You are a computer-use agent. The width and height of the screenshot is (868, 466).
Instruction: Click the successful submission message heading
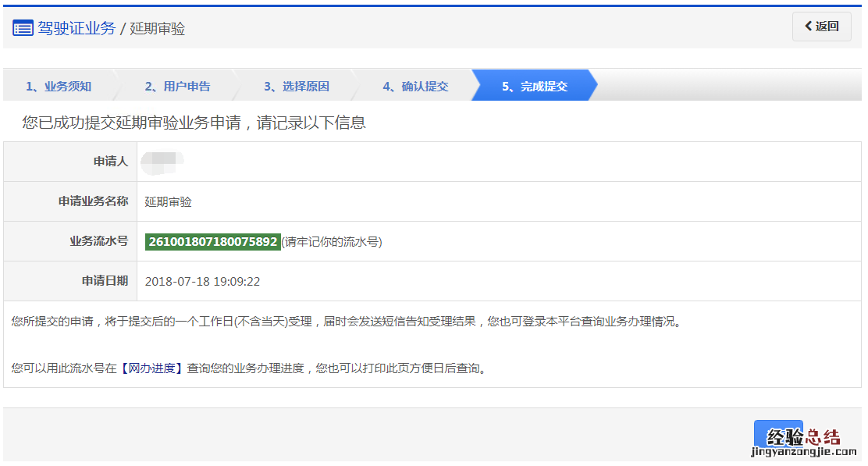[194, 123]
